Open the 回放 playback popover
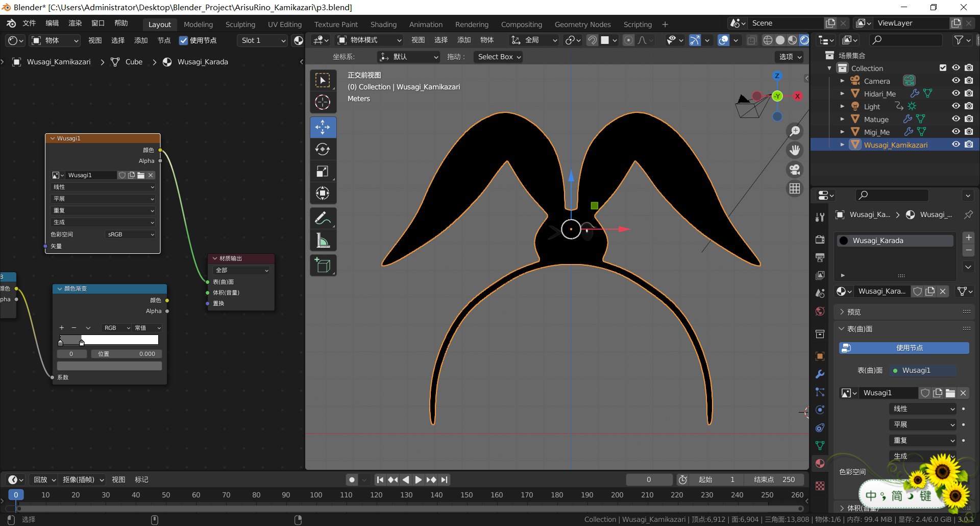980x526 pixels. coord(44,480)
